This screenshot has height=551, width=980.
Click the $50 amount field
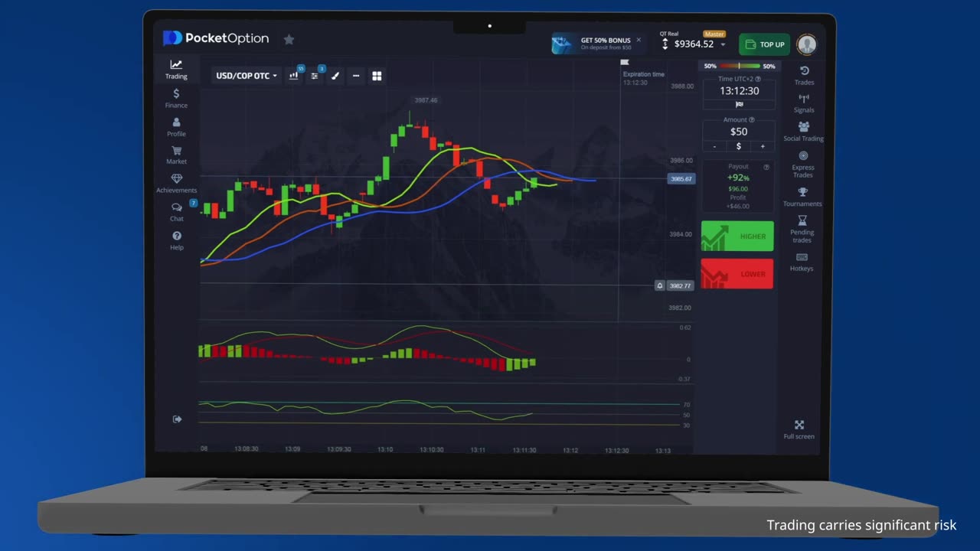click(x=739, y=132)
